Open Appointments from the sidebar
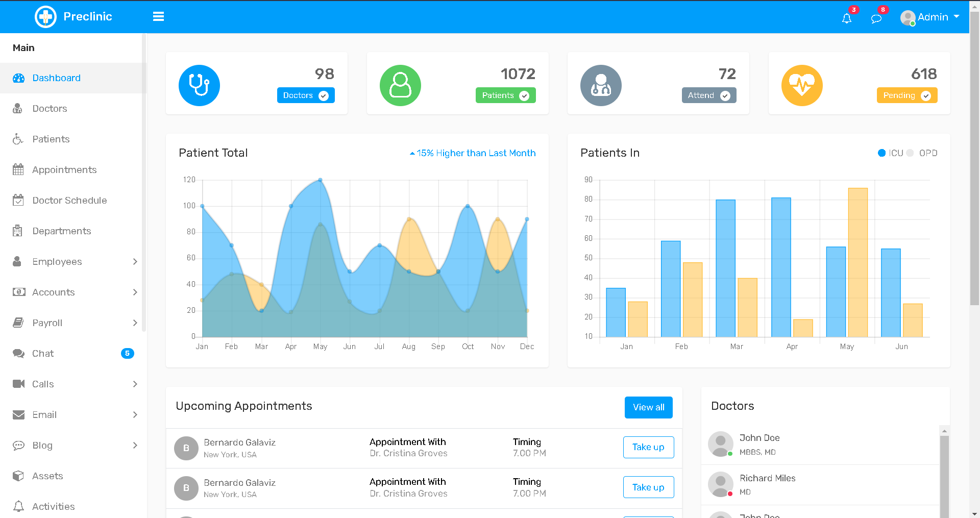Viewport: 980px width, 518px height. click(64, 170)
